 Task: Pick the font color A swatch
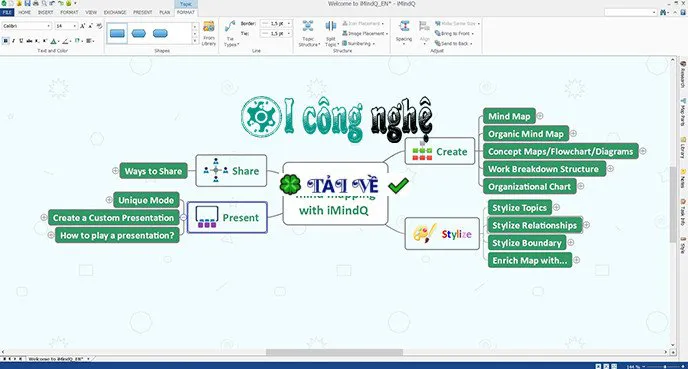click(54, 41)
